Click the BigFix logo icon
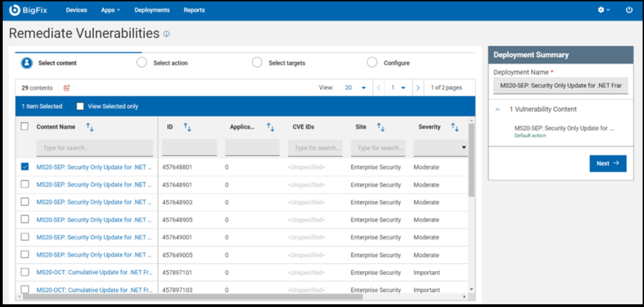This screenshot has width=644, height=307. point(15,10)
